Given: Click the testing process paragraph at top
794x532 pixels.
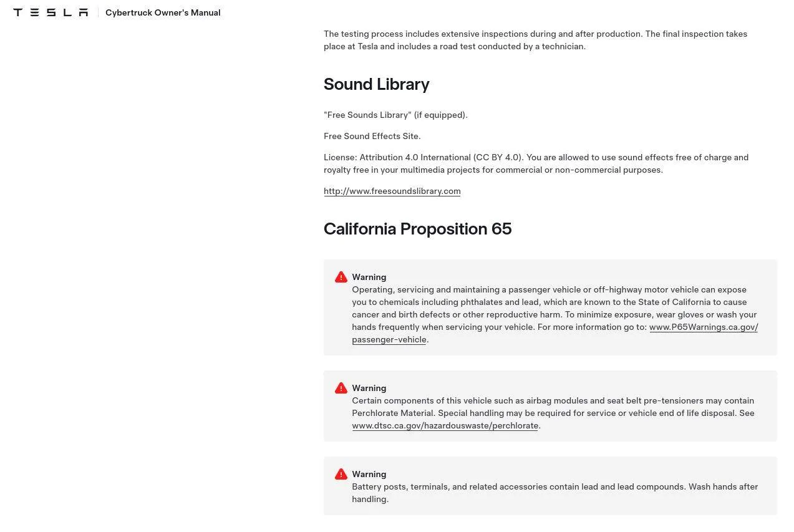Looking at the screenshot, I should (536, 40).
